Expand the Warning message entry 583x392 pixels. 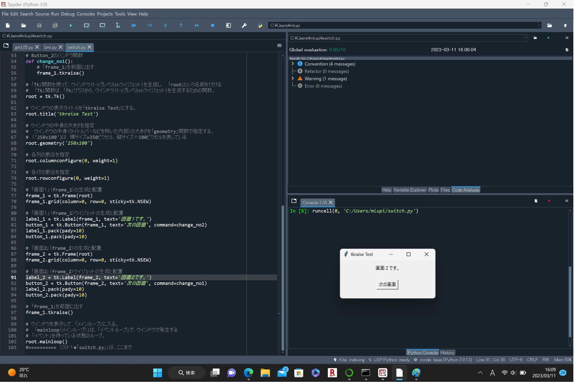(x=292, y=78)
